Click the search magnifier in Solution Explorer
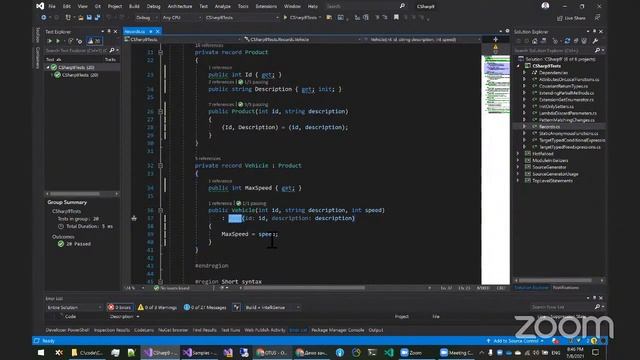The width and height of the screenshot is (640, 360). coord(598,50)
